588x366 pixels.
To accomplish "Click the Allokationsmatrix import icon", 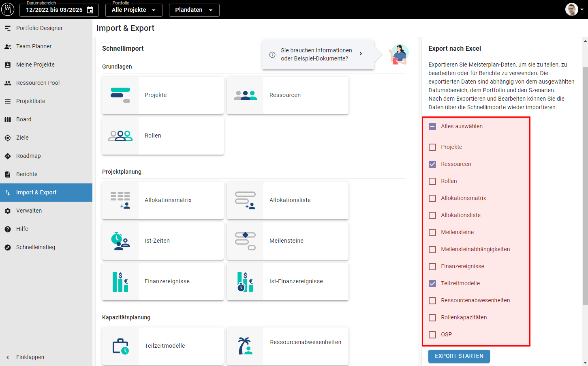I will (120, 200).
